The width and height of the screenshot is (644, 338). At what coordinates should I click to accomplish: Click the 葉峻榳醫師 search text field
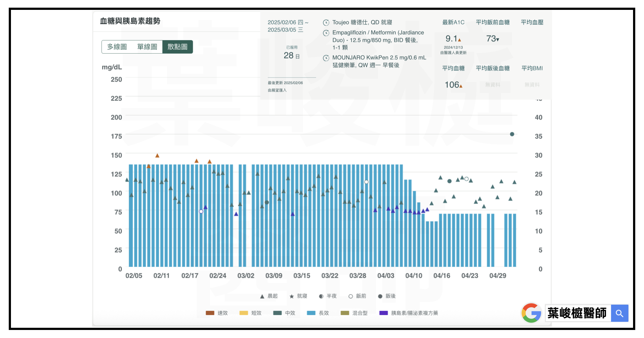coord(578,313)
